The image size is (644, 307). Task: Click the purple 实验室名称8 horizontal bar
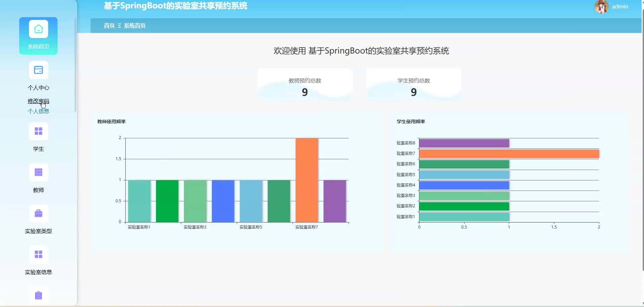pyautogui.click(x=464, y=143)
